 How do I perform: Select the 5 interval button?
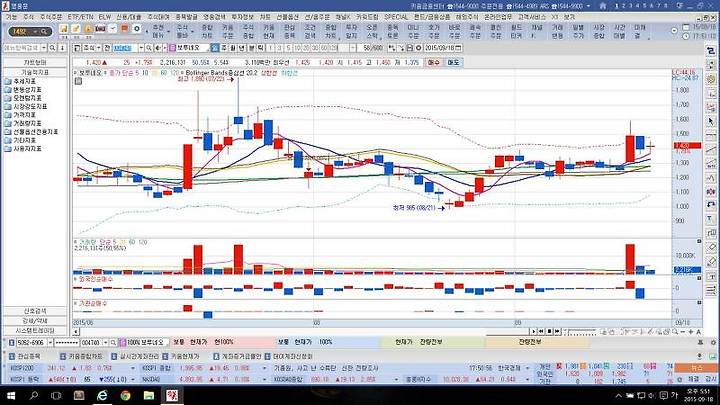tap(288, 48)
